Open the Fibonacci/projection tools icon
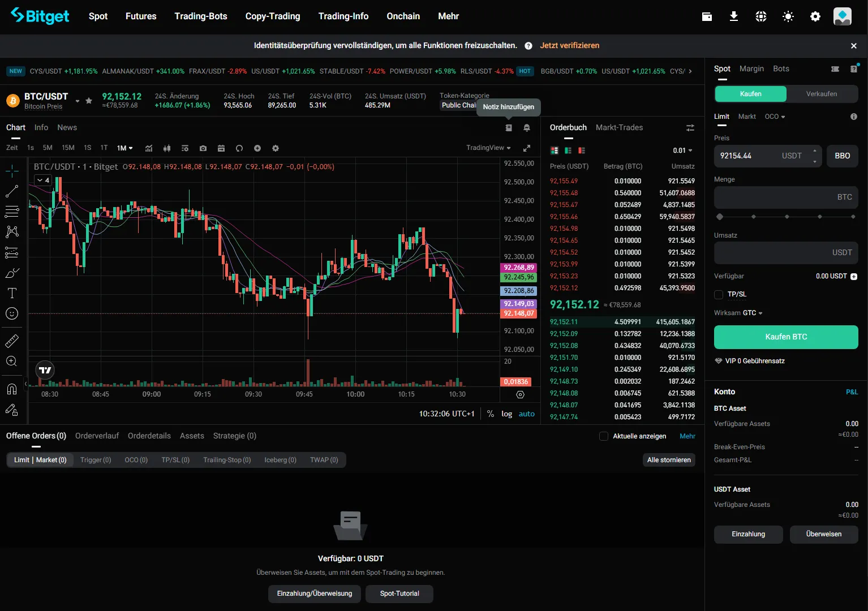Viewport: 868px width, 611px height. coord(12,252)
